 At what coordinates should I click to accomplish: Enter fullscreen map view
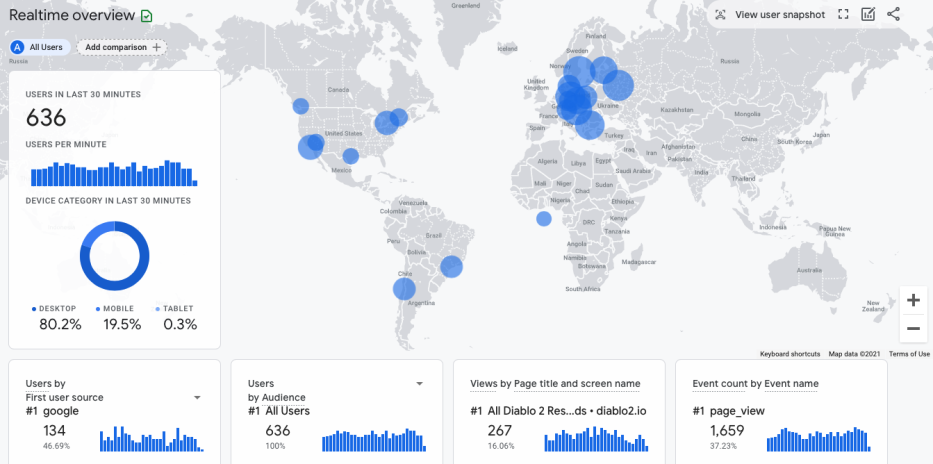click(843, 15)
